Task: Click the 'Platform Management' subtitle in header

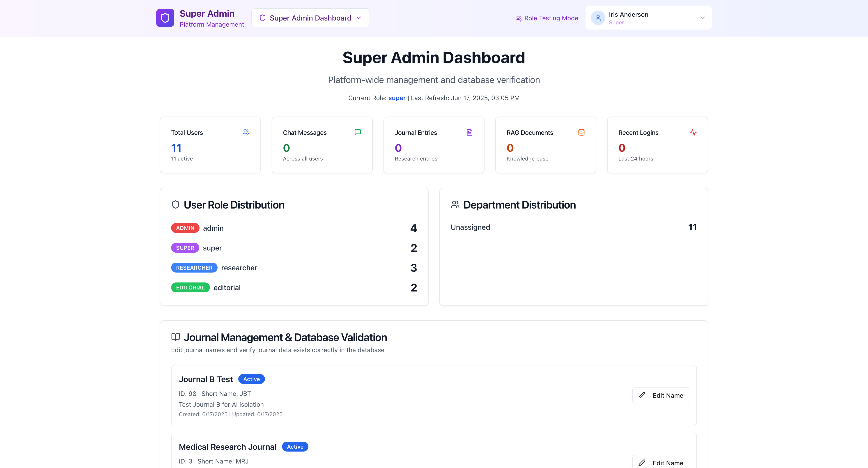Action: pyautogui.click(x=212, y=25)
